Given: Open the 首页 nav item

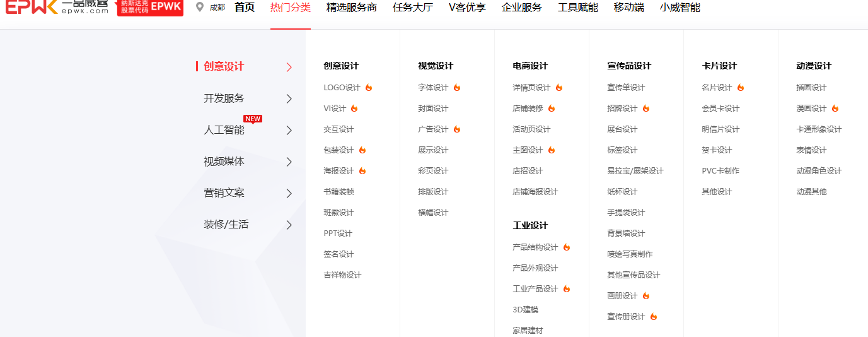Looking at the screenshot, I should (245, 8).
